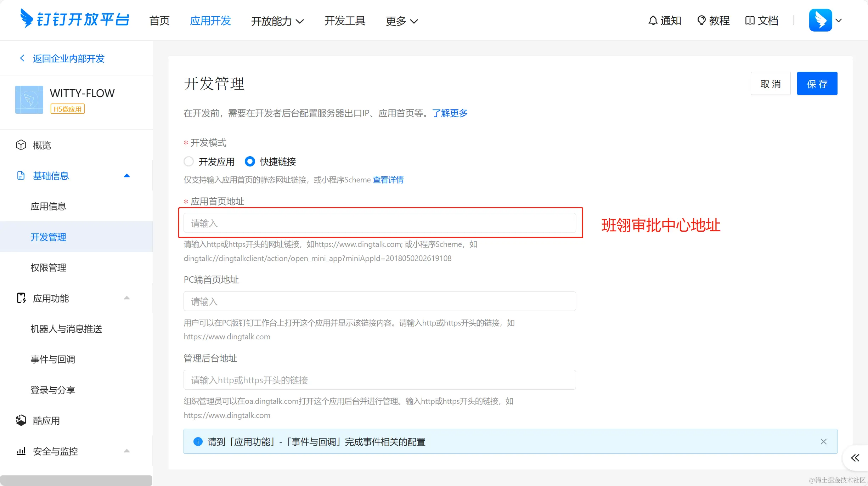Collapse the 应用功能 sidebar group
This screenshot has height=486, width=868.
(126, 298)
